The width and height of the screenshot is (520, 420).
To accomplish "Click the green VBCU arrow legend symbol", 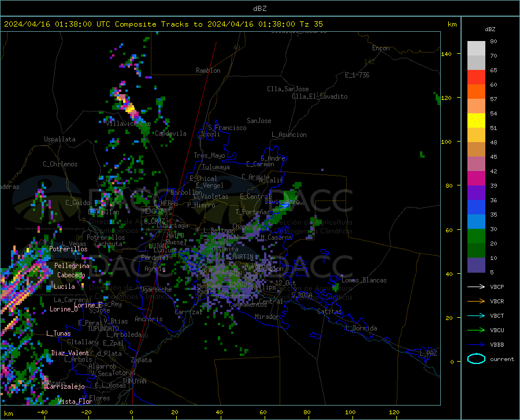I will click(x=476, y=330).
